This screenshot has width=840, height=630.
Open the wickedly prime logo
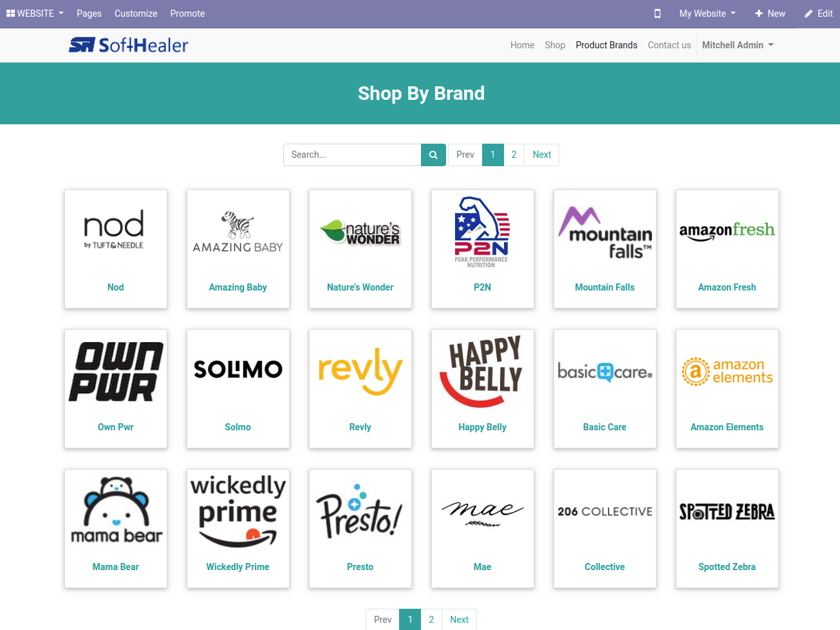point(238,511)
